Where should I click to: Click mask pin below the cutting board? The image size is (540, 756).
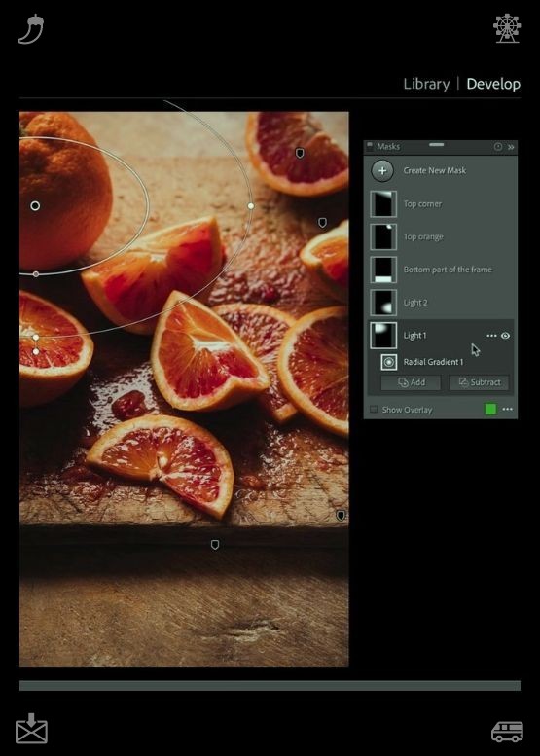point(215,545)
